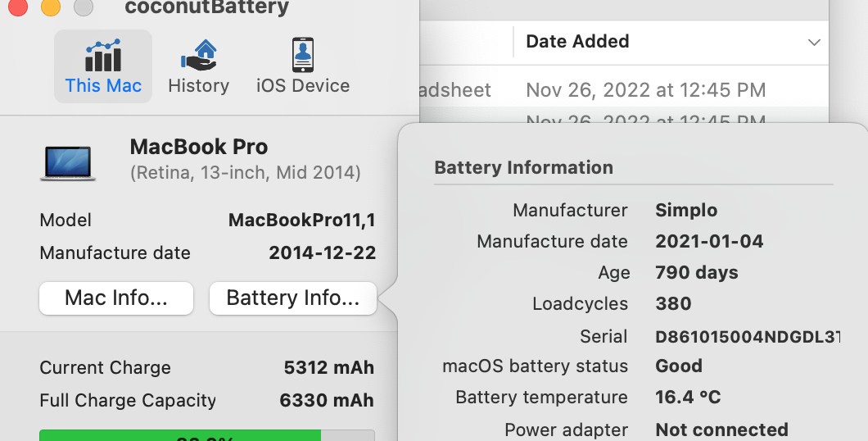868x441 pixels.
Task: Click the Current Charge label
Action: (x=105, y=368)
